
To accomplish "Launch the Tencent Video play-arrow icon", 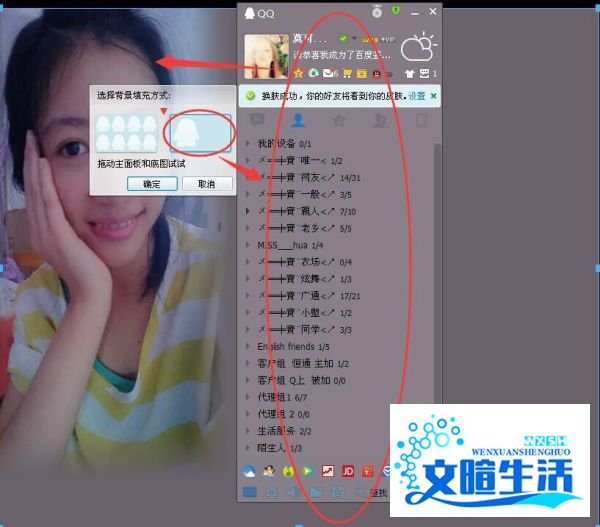I will pos(308,471).
